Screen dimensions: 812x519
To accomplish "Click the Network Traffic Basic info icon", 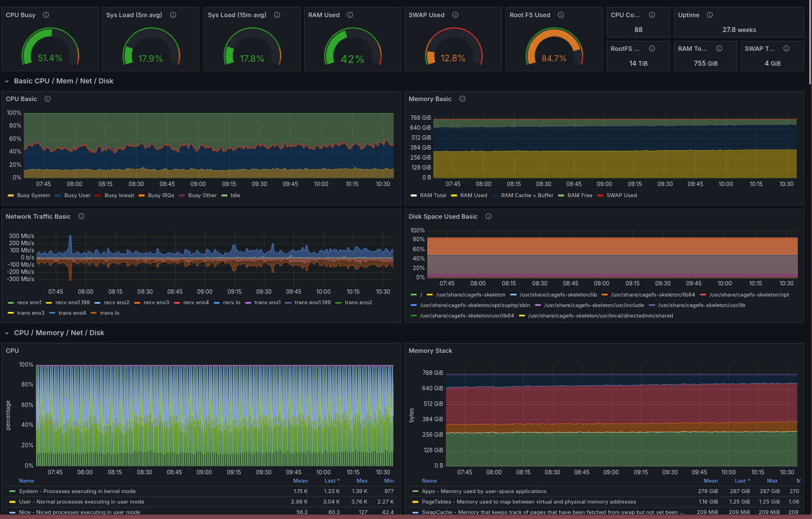I will click(x=81, y=216).
